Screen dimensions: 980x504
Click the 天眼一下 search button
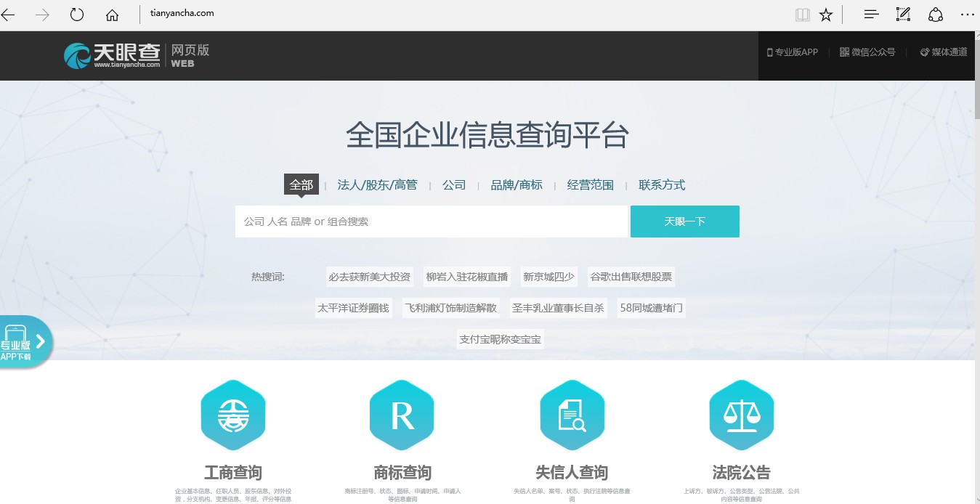coord(685,221)
